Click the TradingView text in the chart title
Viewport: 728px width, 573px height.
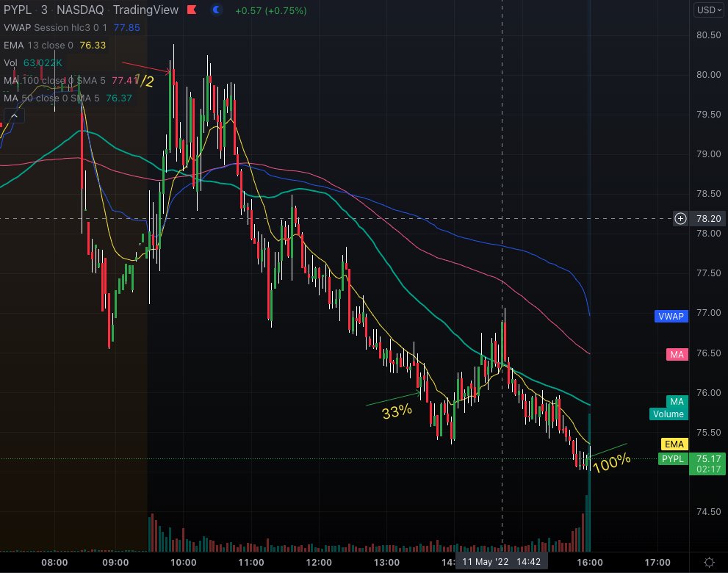145,10
